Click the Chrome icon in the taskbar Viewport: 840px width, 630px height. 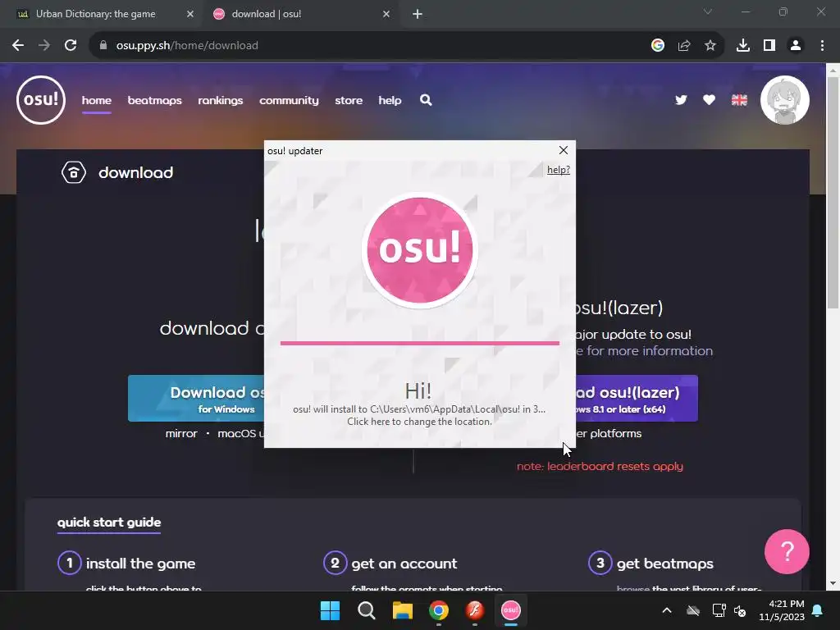tap(439, 610)
